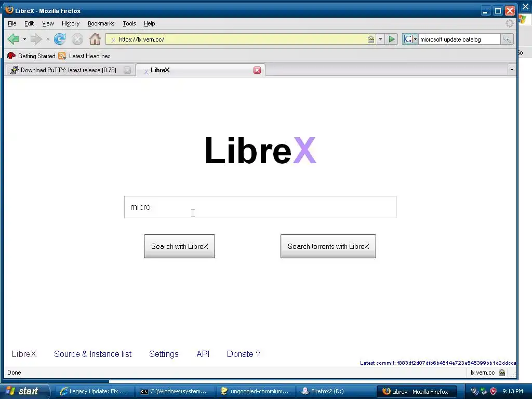Click the 9:13 PM taskbar clock
This screenshot has width=532, height=399.
(513, 391)
